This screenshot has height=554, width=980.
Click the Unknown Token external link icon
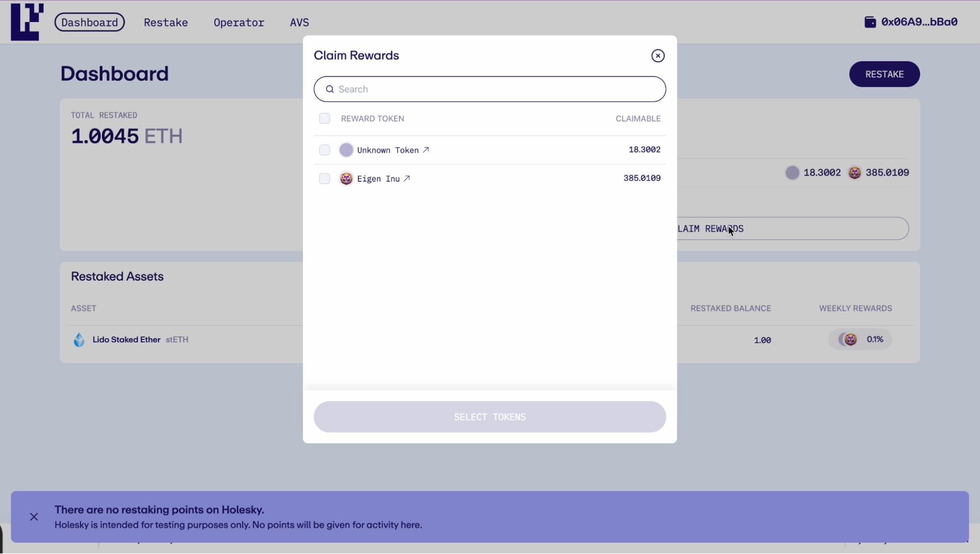[426, 149]
